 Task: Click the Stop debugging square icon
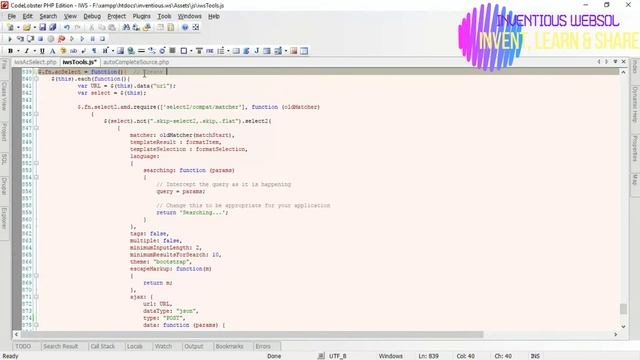(x=40, y=39)
